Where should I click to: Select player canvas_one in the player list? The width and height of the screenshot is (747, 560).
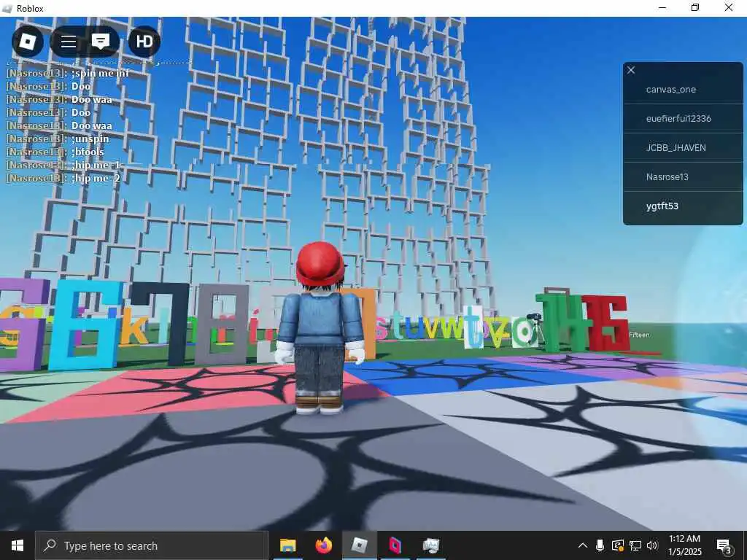click(x=683, y=90)
